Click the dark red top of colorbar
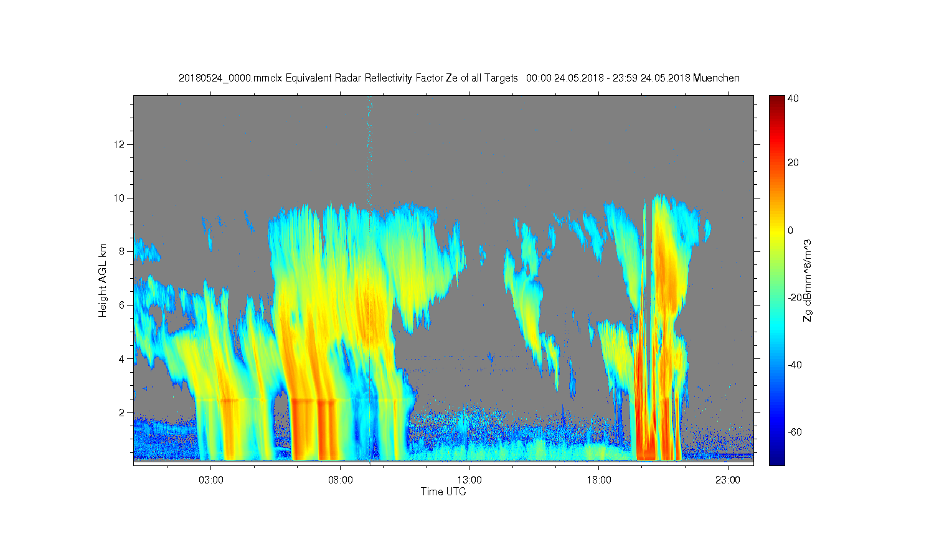The image size is (934, 560). (x=776, y=100)
